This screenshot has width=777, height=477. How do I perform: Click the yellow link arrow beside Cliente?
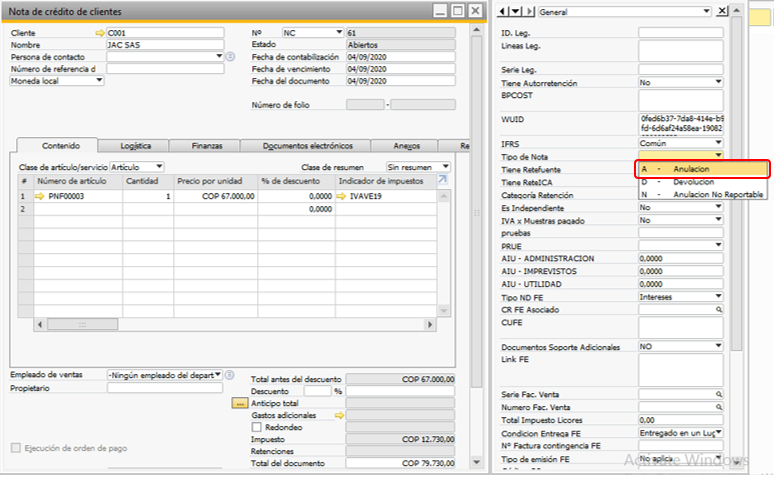[99, 33]
